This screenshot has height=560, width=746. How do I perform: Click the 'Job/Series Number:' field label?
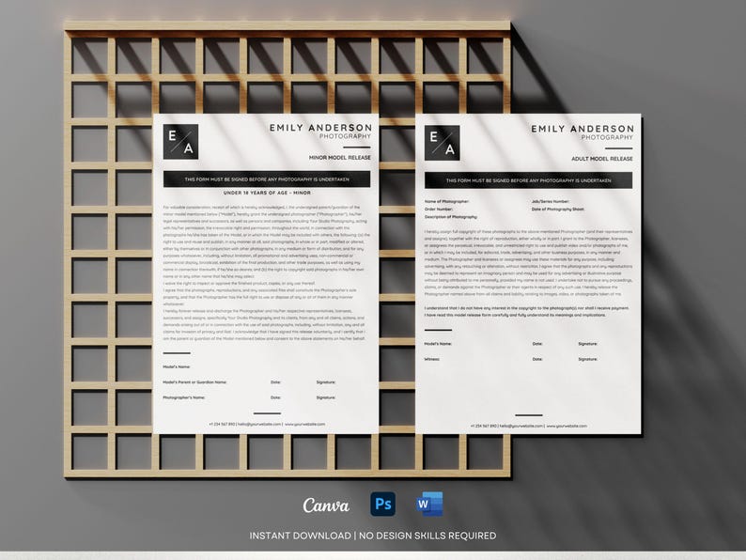[x=550, y=201]
